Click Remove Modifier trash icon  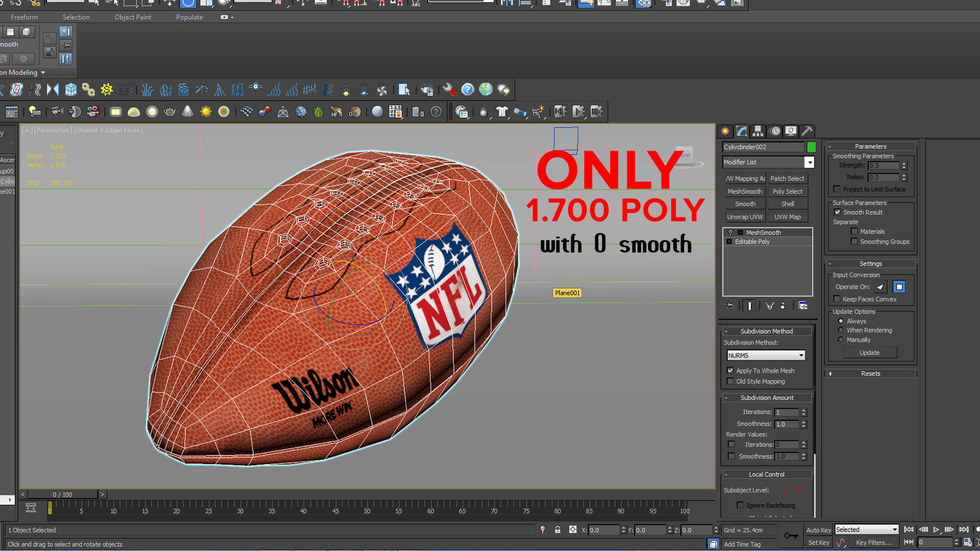(783, 306)
